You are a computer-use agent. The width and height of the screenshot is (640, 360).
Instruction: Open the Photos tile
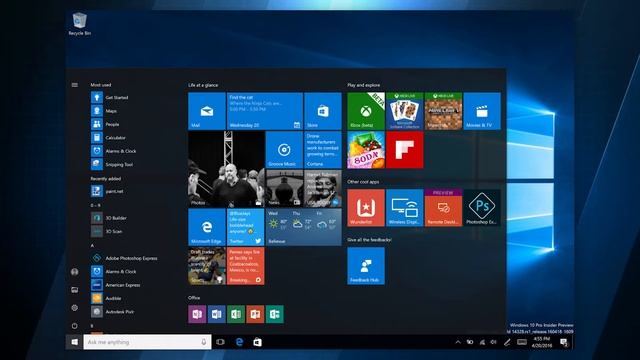226,169
